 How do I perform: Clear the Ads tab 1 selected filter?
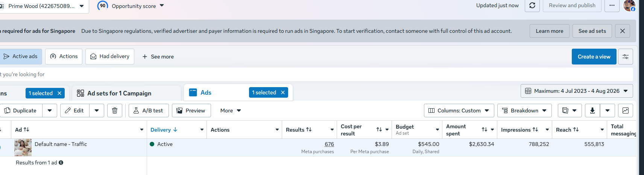pyautogui.click(x=283, y=92)
